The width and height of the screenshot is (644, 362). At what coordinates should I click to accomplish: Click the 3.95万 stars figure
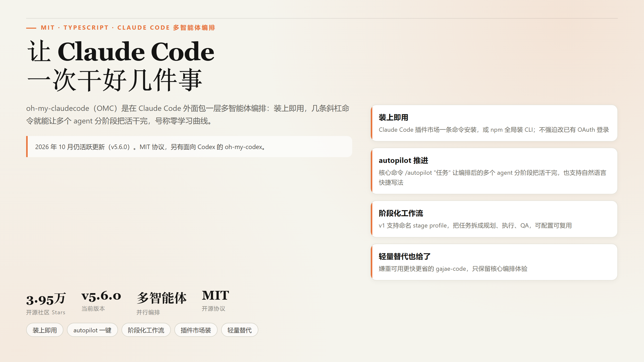46,299
